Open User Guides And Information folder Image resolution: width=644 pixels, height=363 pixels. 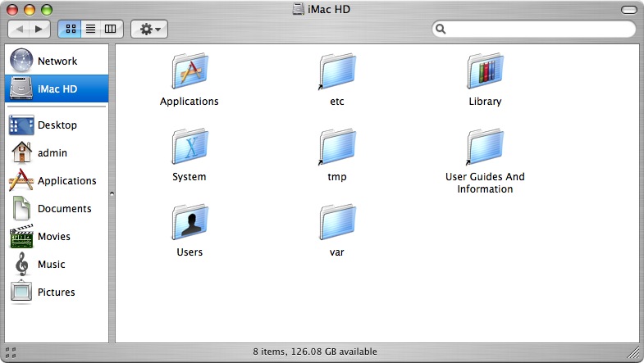tap(486, 147)
